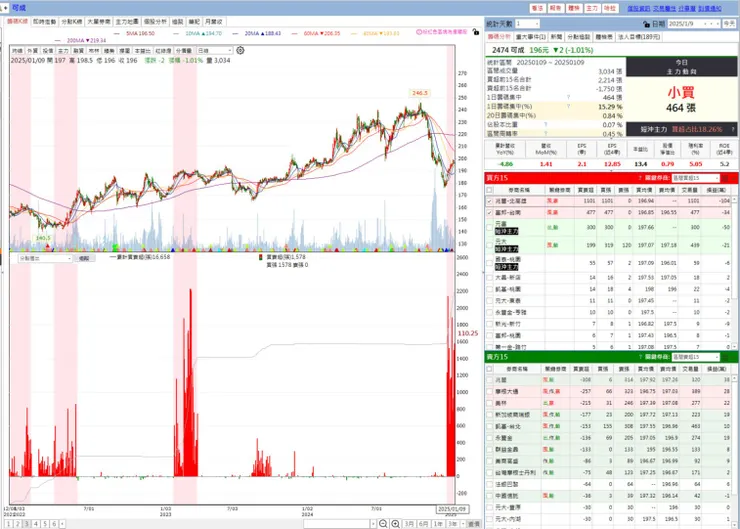Open the 重大事件(1) tab

(530, 37)
